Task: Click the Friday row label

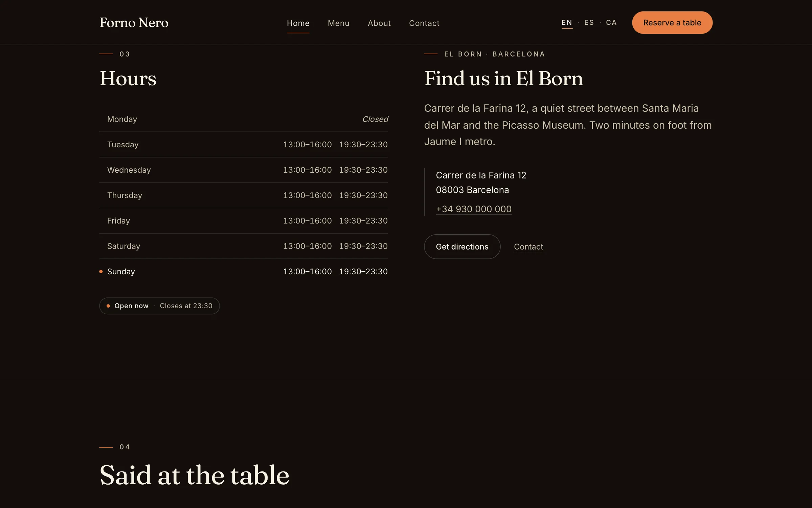Action: pyautogui.click(x=118, y=221)
